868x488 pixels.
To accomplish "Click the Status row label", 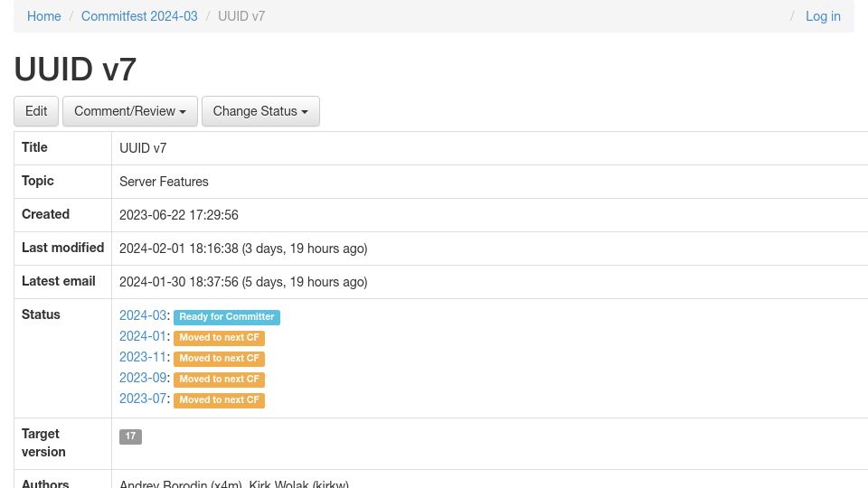I will coord(41,314).
